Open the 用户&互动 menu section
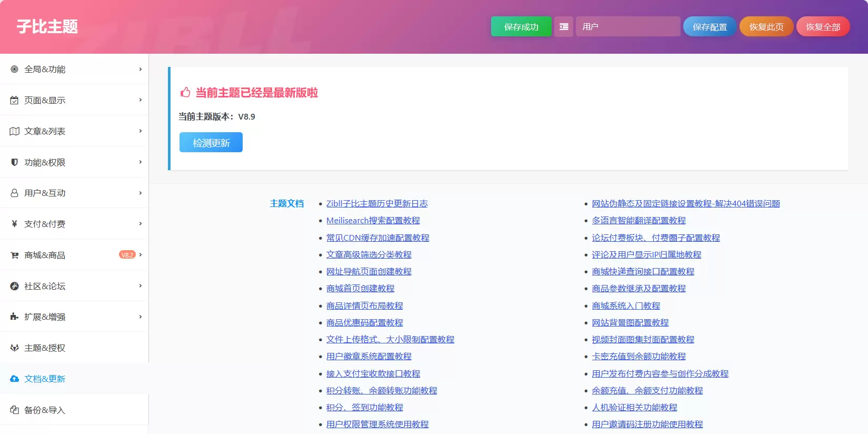The width and height of the screenshot is (868, 434). tap(74, 193)
